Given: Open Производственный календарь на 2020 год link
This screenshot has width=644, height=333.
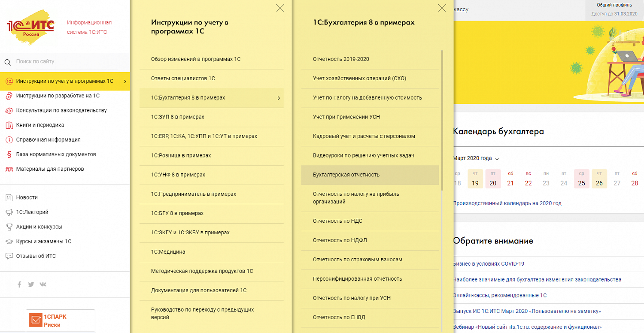Looking at the screenshot, I should point(507,203).
